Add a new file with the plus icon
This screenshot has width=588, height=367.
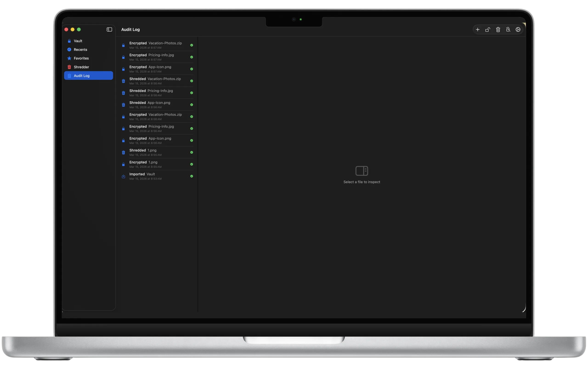tap(477, 29)
